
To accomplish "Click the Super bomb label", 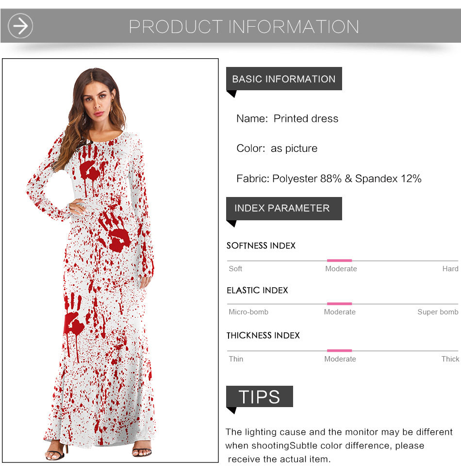I will 438,312.
